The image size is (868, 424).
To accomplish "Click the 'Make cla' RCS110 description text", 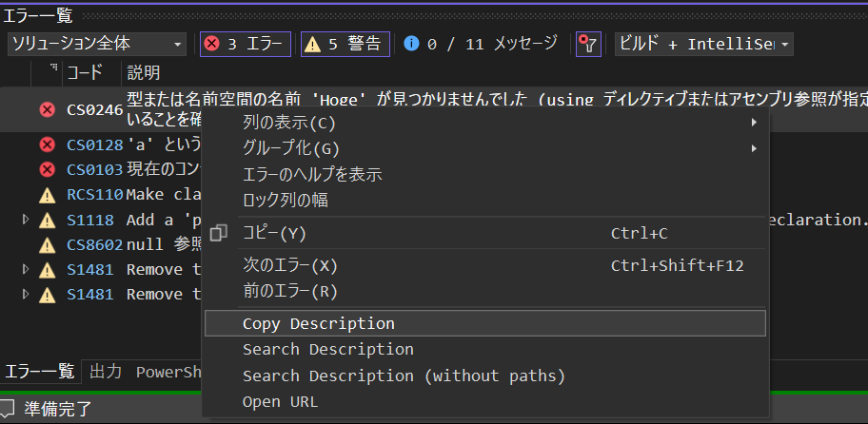I will [x=164, y=195].
